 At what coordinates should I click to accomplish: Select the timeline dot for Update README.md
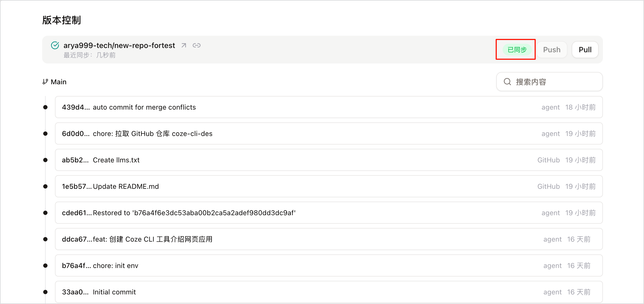pyautogui.click(x=45, y=186)
